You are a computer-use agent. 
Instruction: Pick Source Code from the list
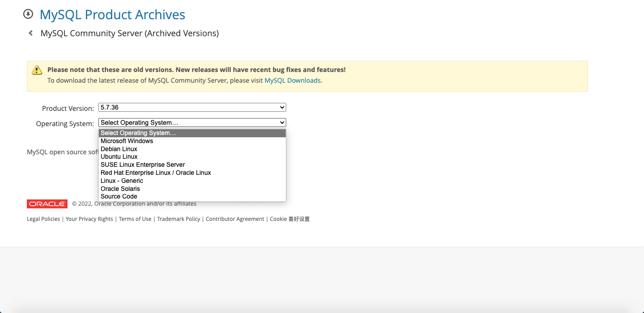[192, 196]
